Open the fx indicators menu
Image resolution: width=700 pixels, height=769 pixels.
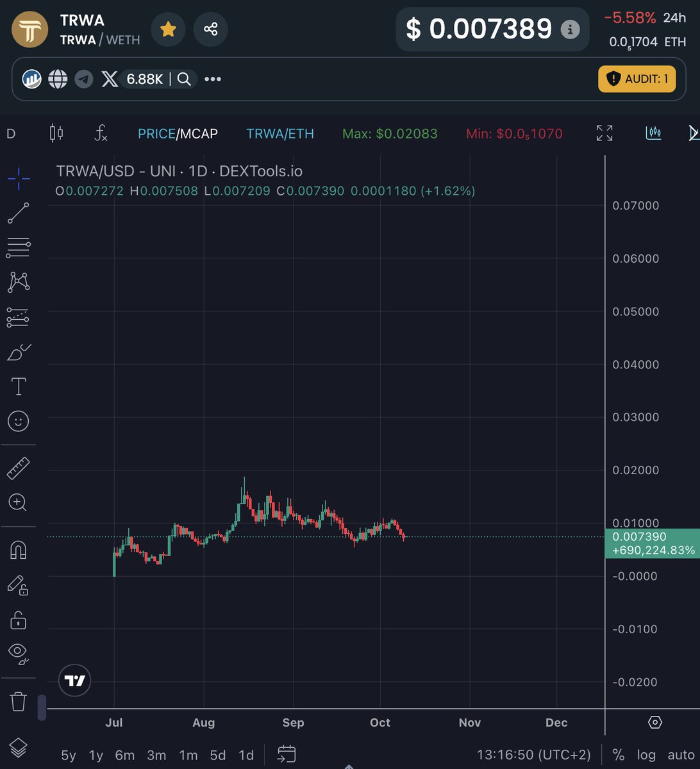pos(101,133)
